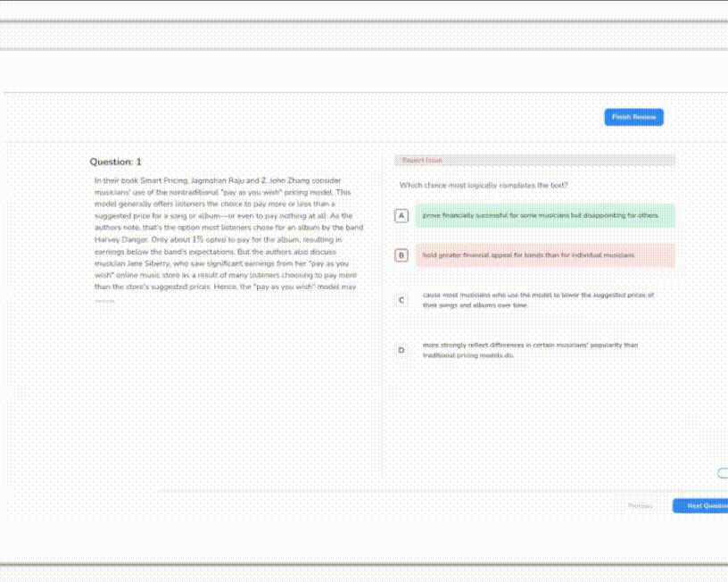
Task: Select answer choice B badge
Action: tap(401, 256)
